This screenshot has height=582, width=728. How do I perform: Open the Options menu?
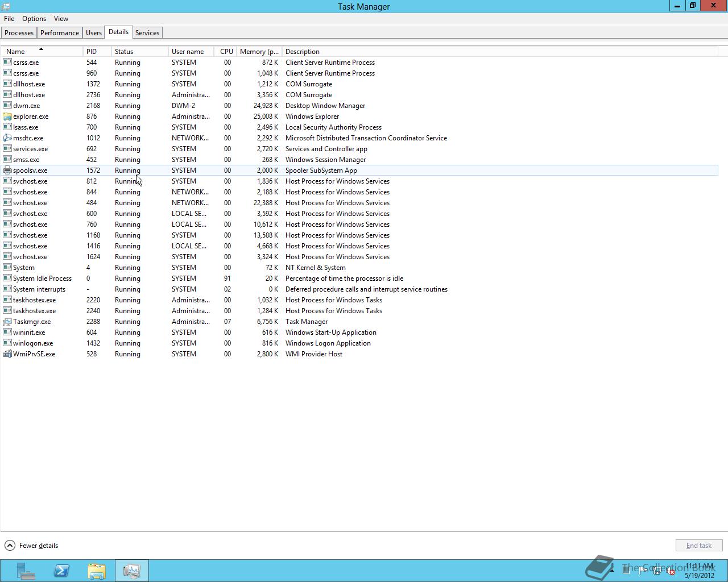[x=34, y=19]
